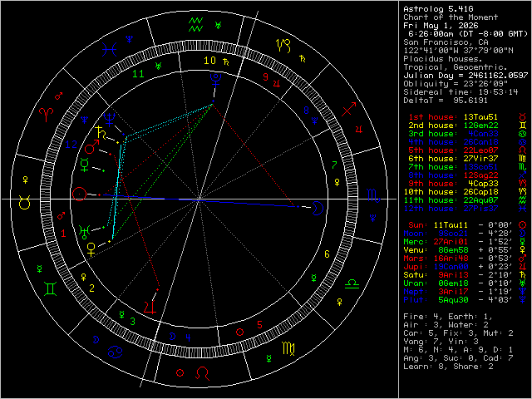
Task: Select the large Sagittarius arrow in the outer ring
Action: (x=349, y=109)
